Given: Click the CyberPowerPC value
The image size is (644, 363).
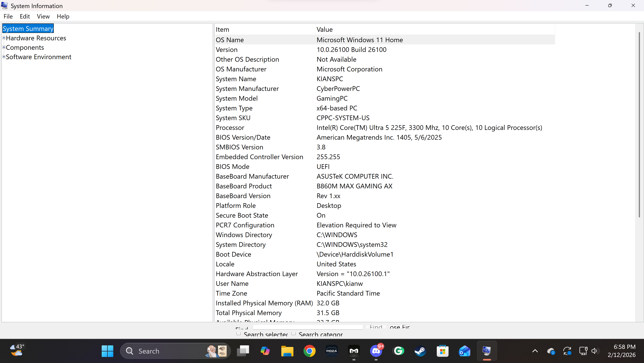Looking at the screenshot, I should (x=338, y=89).
